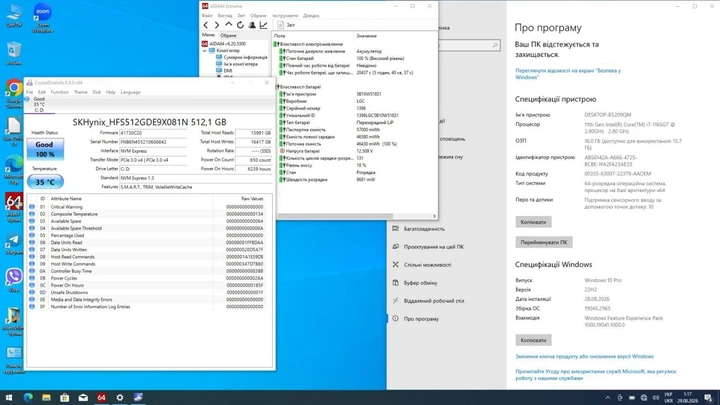The image size is (720, 405).
Task: Open Windows Start menu
Action: pos(9,397)
